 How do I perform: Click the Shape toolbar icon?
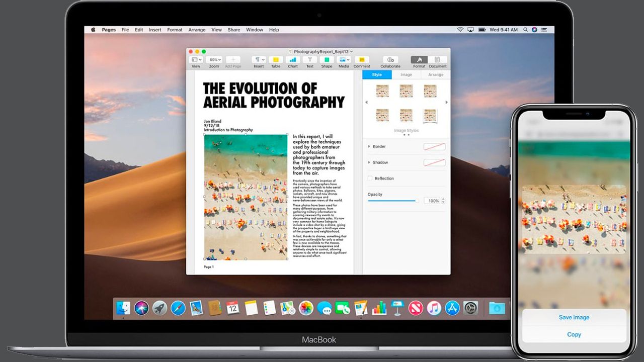[327, 59]
